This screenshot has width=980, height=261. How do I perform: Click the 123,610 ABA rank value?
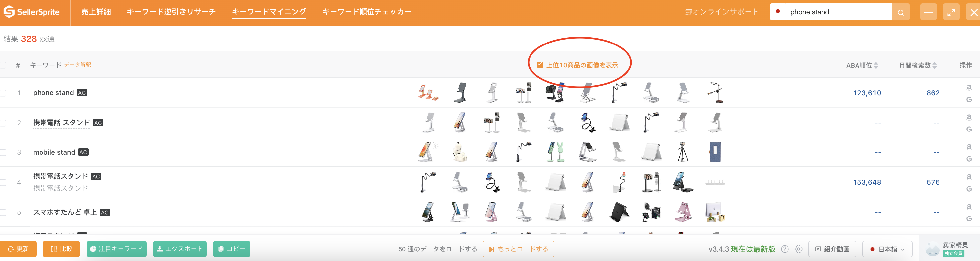(x=867, y=93)
